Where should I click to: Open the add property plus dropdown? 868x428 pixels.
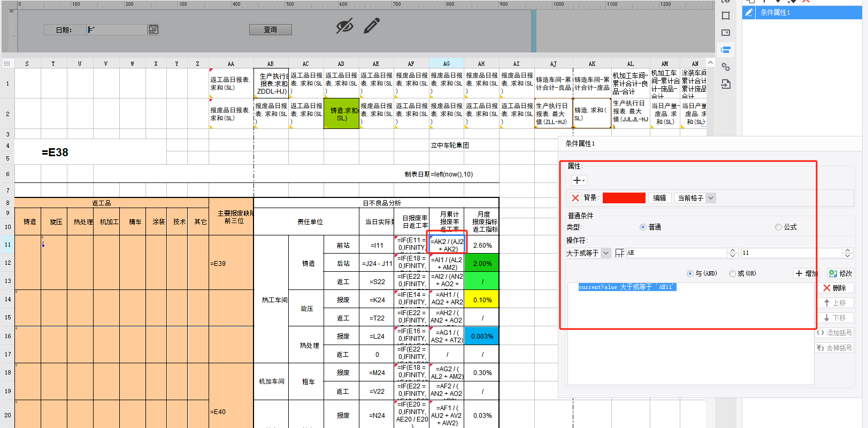click(579, 180)
